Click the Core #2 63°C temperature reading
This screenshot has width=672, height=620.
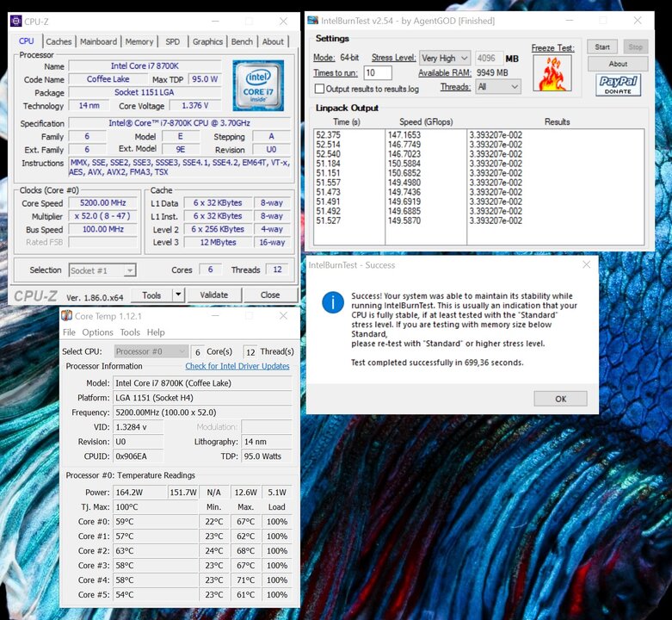pyautogui.click(x=156, y=550)
